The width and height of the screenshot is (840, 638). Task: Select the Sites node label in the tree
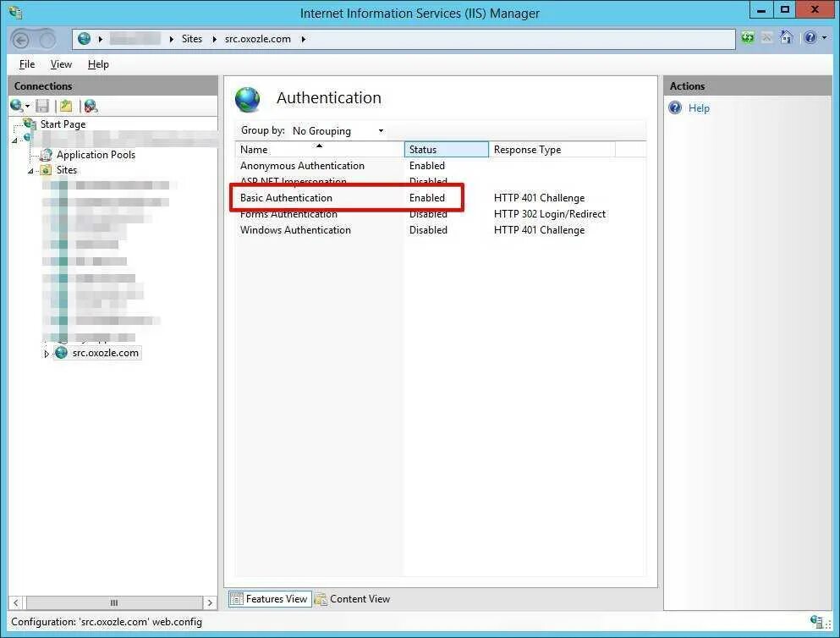click(x=67, y=170)
